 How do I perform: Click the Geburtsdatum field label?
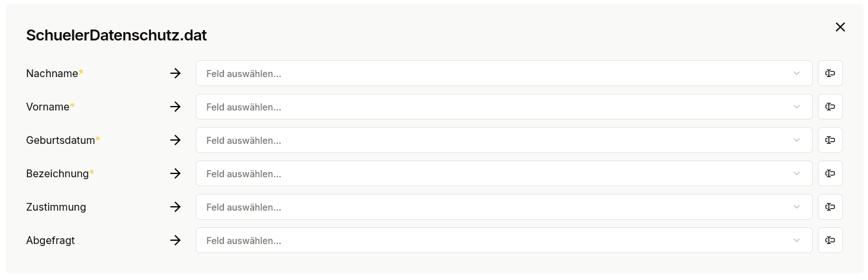pyautogui.click(x=61, y=140)
